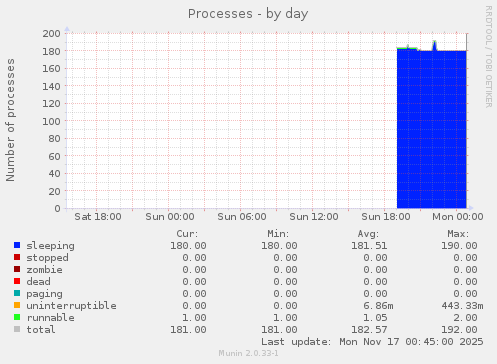Click the green runnable legend swatch

(x=17, y=317)
